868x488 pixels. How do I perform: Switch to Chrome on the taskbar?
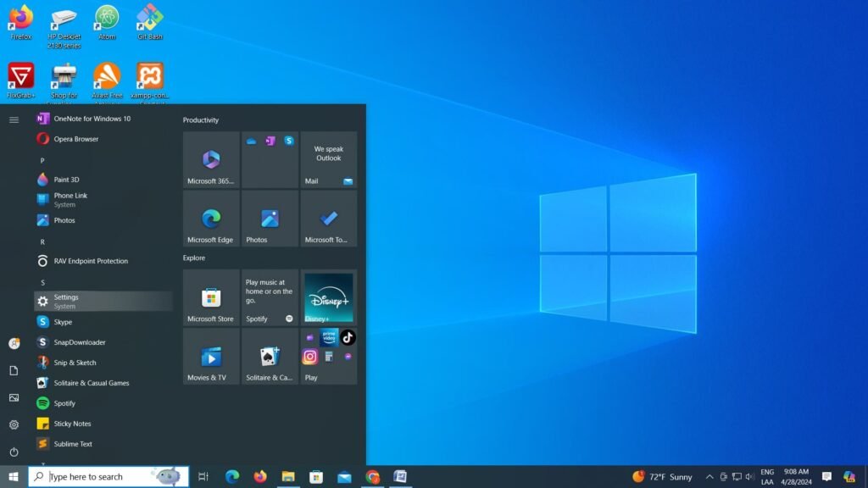click(x=372, y=476)
